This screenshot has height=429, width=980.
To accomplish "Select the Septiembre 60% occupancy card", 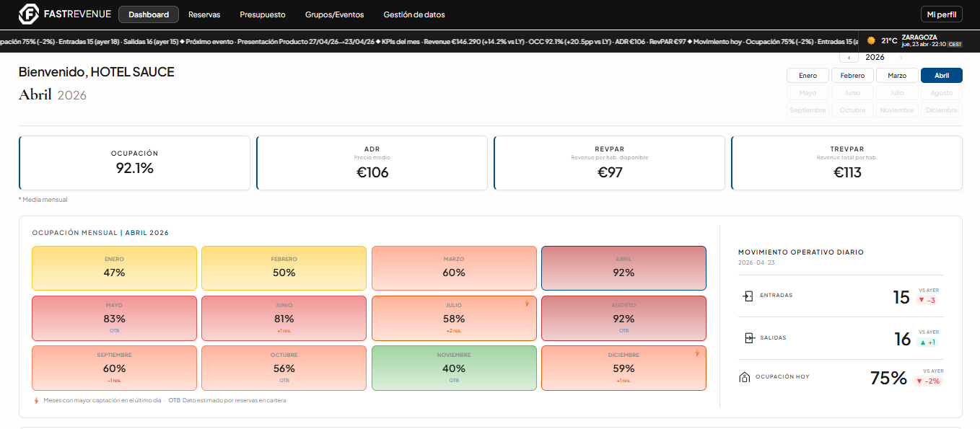I will coord(114,368).
